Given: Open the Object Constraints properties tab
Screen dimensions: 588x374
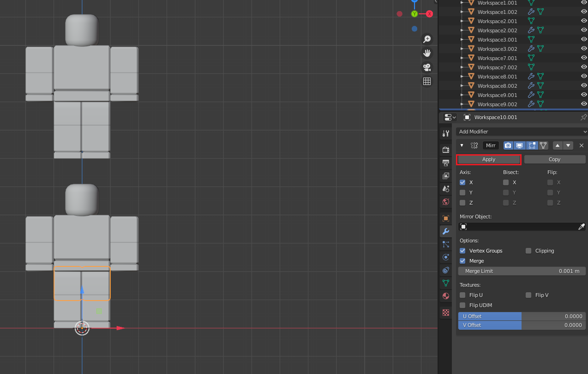Looking at the screenshot, I should coord(445,270).
